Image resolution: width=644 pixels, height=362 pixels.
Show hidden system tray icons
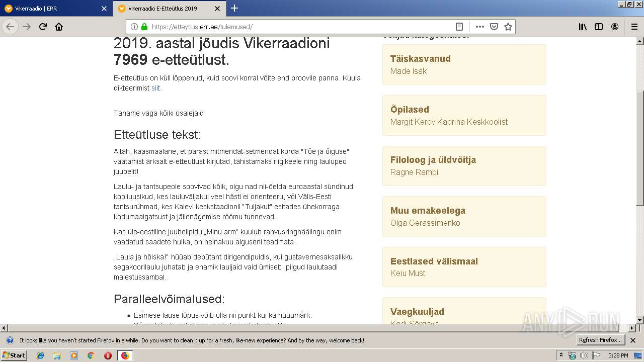pos(561,355)
